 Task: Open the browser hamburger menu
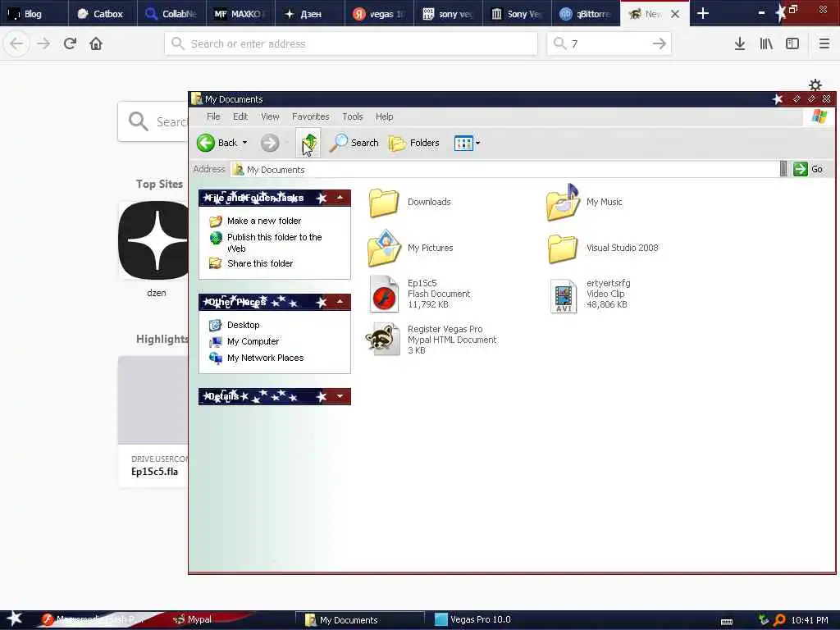824,43
